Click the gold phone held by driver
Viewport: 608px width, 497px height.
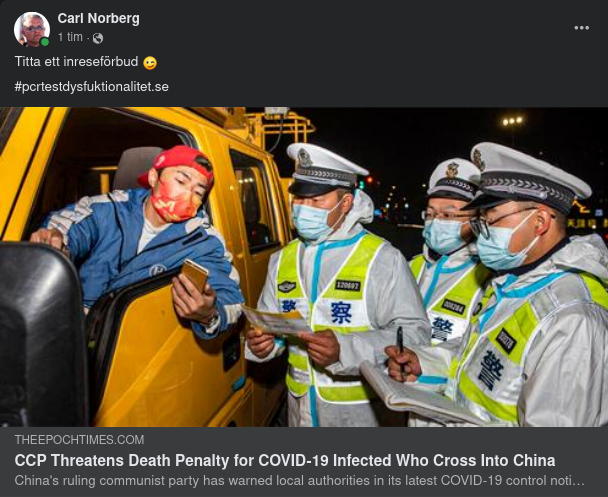[194, 275]
